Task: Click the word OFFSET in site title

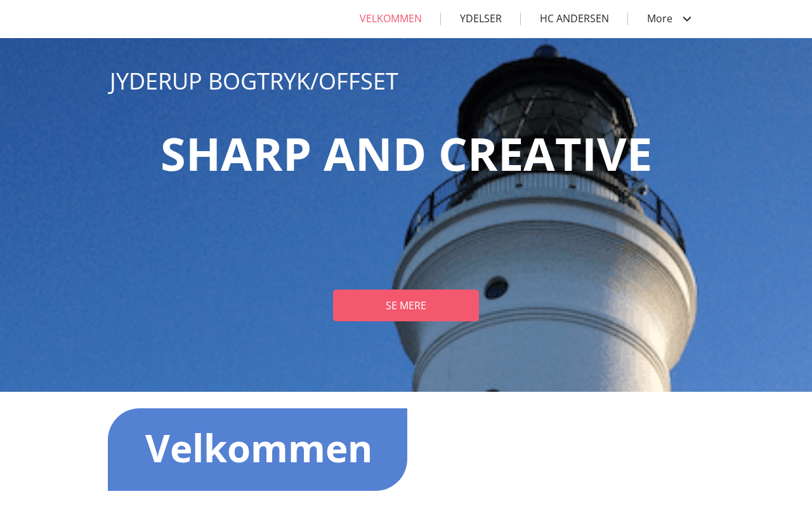Action: [x=358, y=81]
